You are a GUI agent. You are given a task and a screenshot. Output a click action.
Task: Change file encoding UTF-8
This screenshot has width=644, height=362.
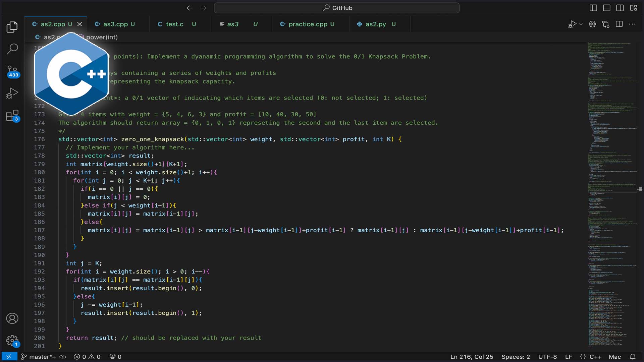[x=547, y=357]
